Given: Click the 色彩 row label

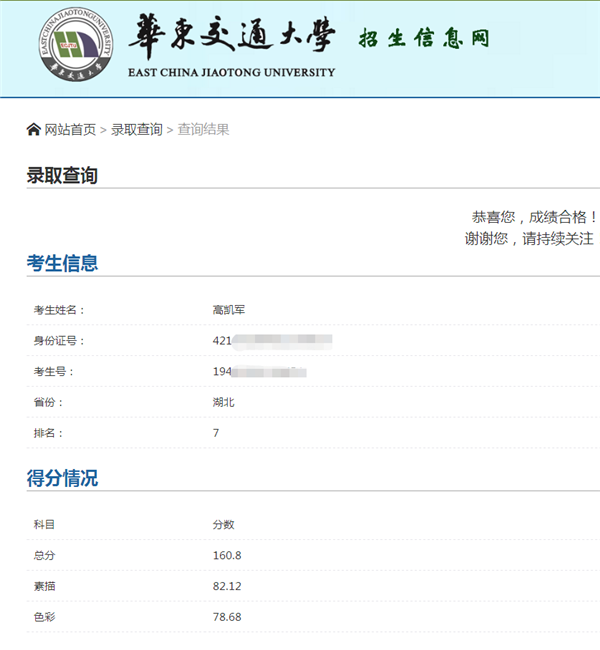Looking at the screenshot, I should [x=44, y=617].
